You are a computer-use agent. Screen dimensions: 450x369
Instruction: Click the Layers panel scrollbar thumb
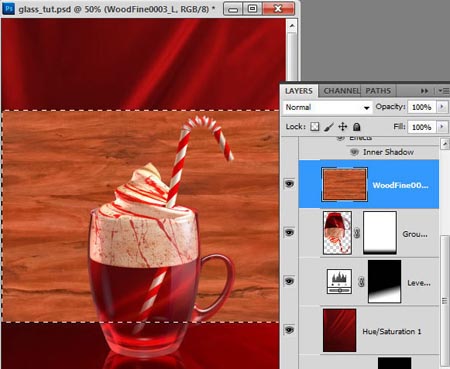point(445,301)
